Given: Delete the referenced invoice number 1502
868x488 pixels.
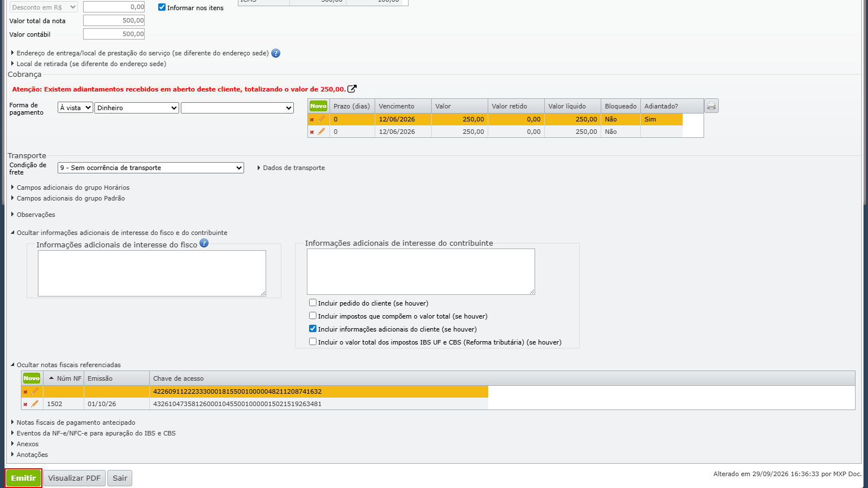Looking at the screenshot, I should click(25, 404).
